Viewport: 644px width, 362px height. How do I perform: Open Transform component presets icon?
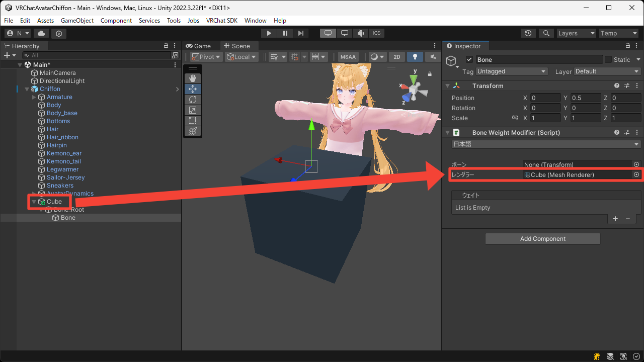tap(627, 86)
